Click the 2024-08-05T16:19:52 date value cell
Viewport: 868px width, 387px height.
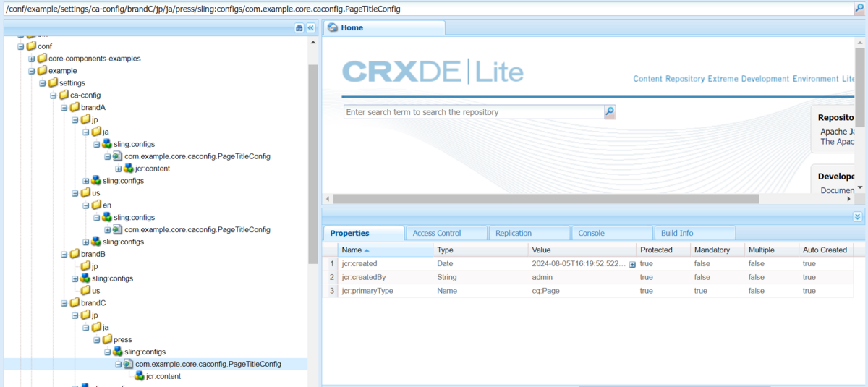pyautogui.click(x=579, y=264)
